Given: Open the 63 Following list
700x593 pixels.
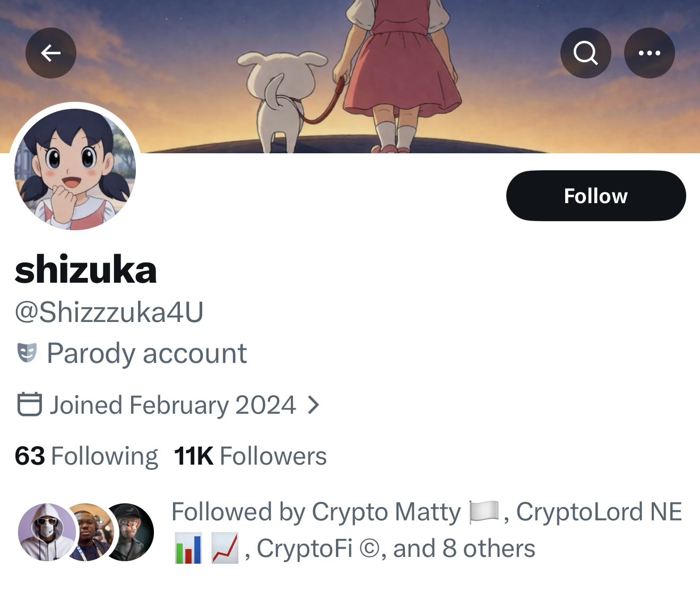Looking at the screenshot, I should coord(87,456).
